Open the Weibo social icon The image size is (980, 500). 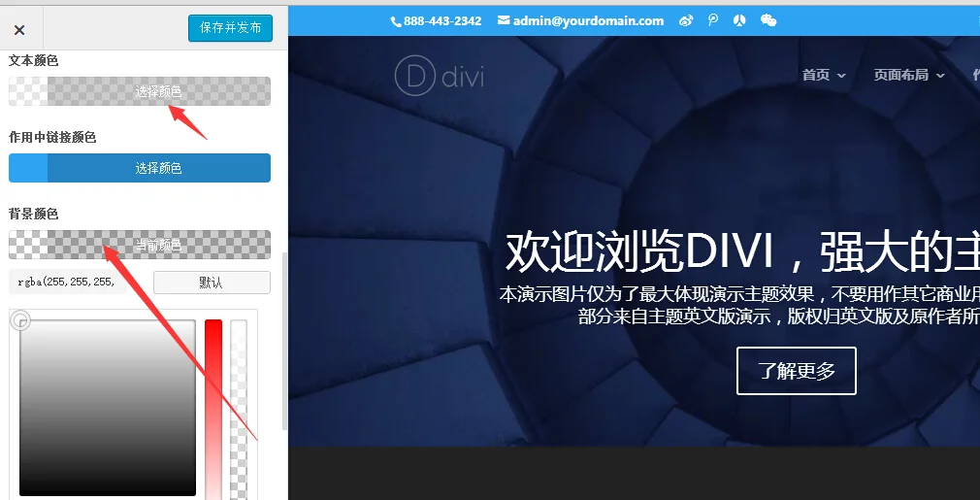(686, 20)
